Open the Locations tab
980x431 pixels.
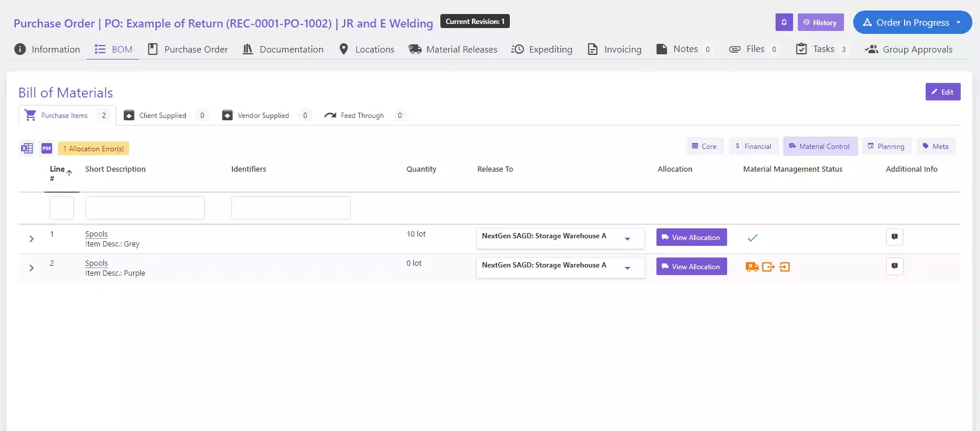(x=366, y=49)
